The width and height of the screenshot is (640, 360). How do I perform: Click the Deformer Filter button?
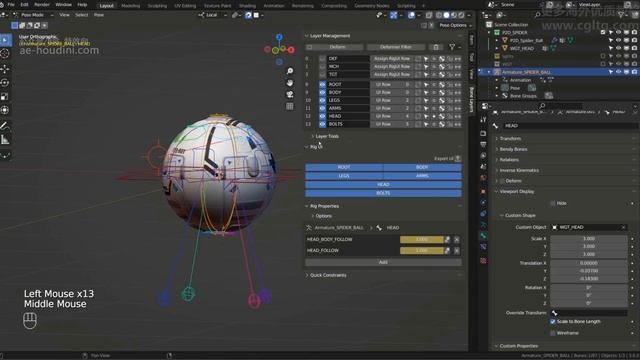click(396, 47)
